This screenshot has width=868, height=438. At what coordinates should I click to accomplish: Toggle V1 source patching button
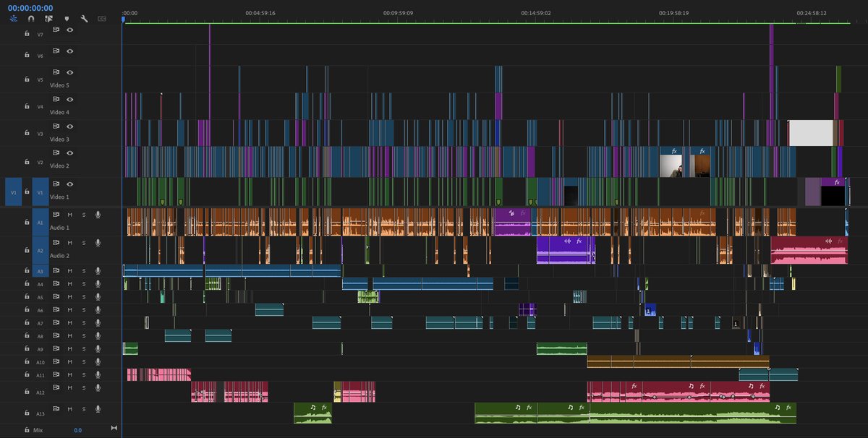coord(13,192)
